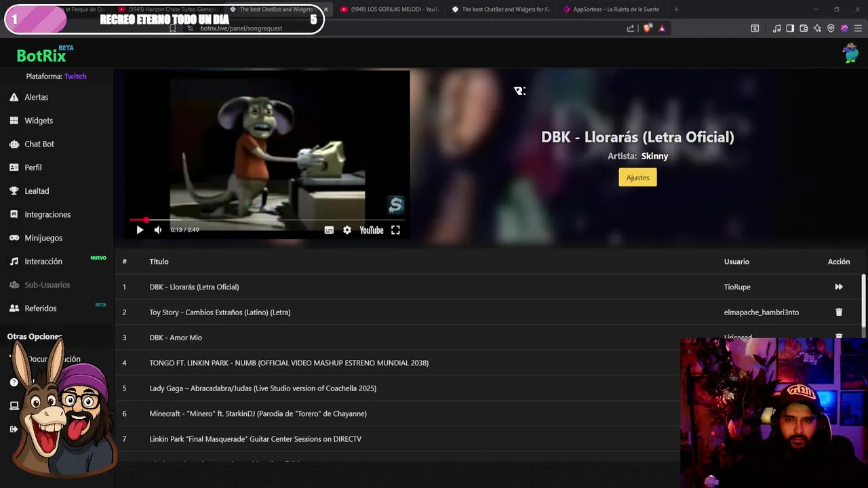Toggle subtitles in the video player
The width and height of the screenshot is (868, 488).
(x=329, y=230)
